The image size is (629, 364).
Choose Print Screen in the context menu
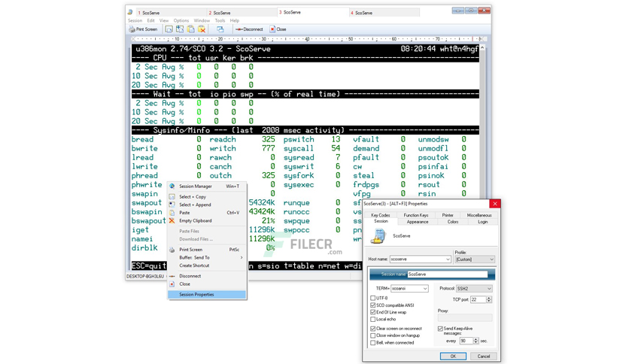[x=207, y=250]
